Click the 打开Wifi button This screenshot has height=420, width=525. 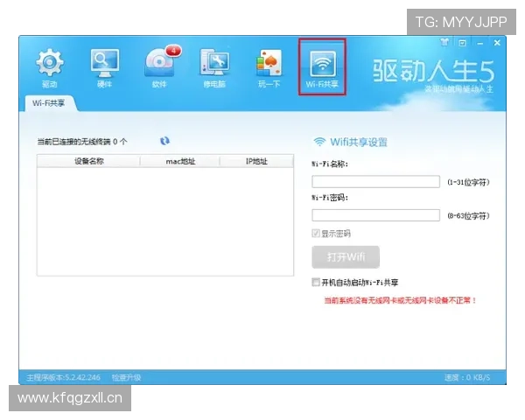tap(346, 257)
